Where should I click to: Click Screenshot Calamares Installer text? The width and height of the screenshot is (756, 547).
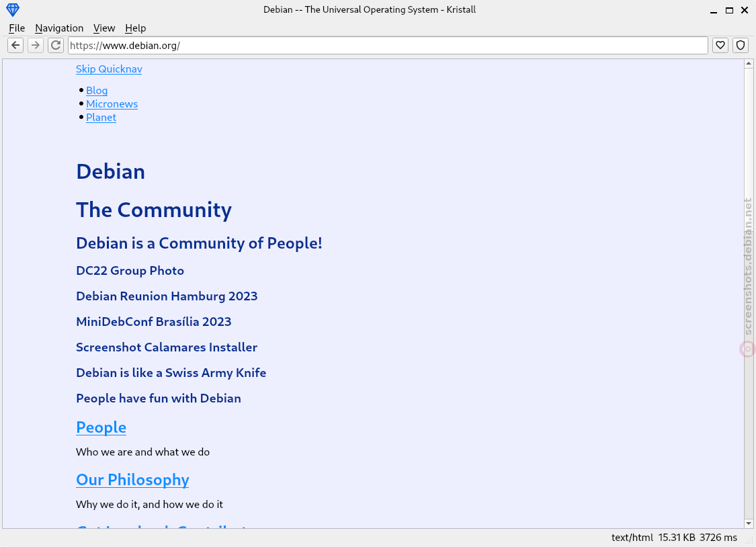click(x=167, y=347)
